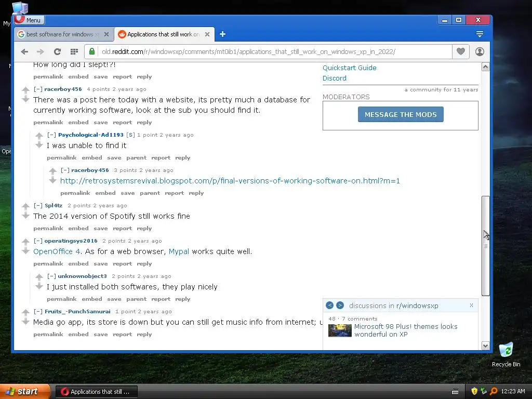Switch to 'best software for windows' tab
532x399 pixels.
click(x=63, y=34)
